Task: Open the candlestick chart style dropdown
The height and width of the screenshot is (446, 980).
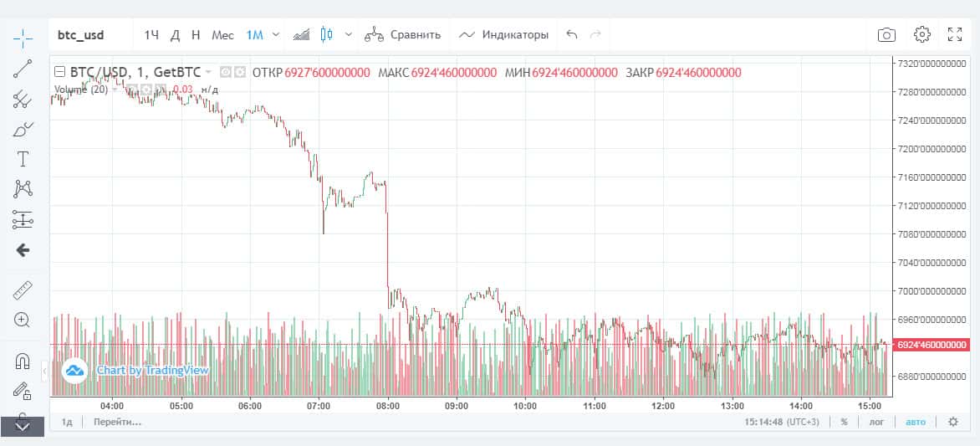Action: 348,35
